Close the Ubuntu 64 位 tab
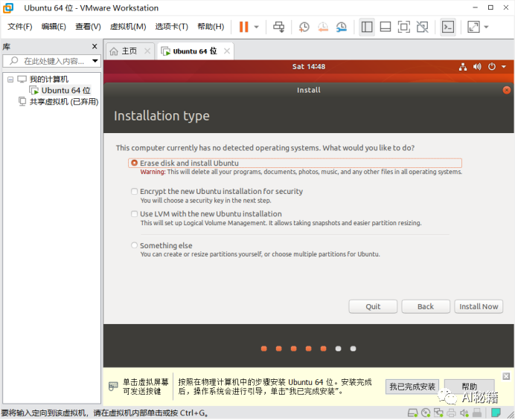The width and height of the screenshot is (515, 420). tap(227, 51)
